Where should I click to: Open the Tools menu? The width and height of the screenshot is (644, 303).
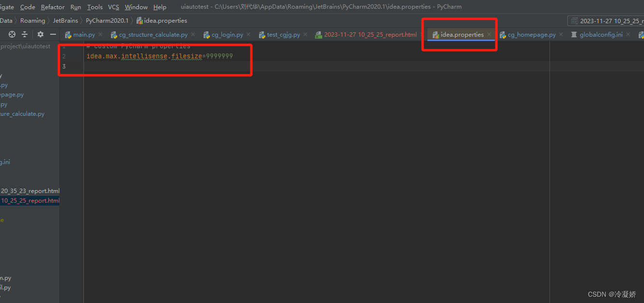(x=95, y=7)
